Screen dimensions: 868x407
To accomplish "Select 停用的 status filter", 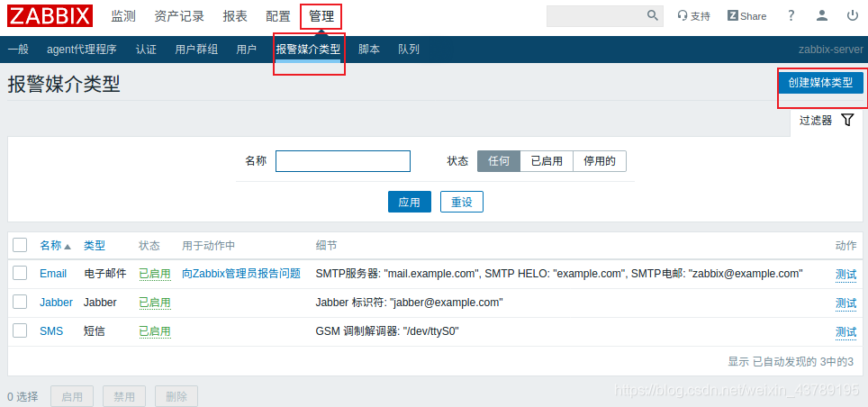I will click(600, 161).
